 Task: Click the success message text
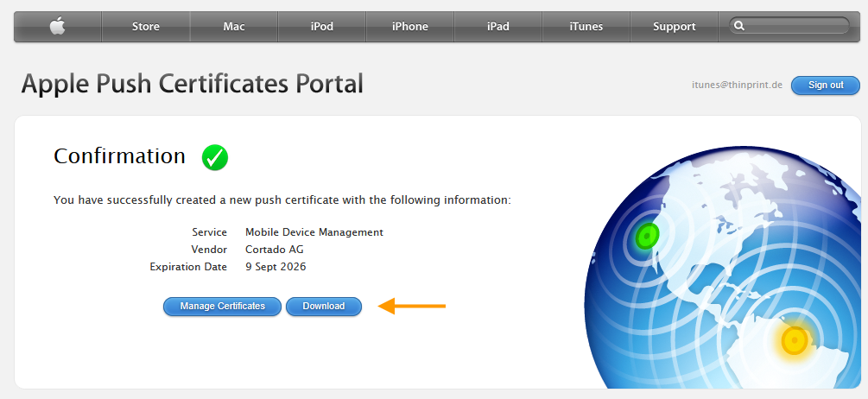(x=282, y=199)
